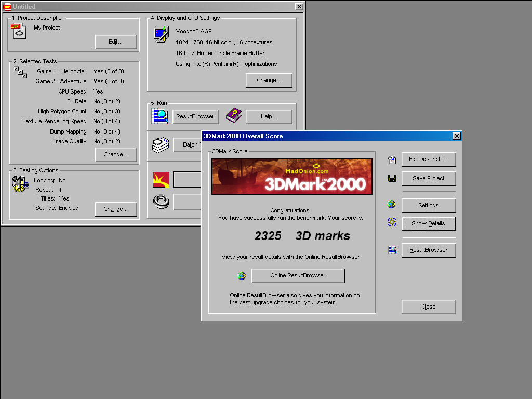Click the '2325' score value
Viewport: 532px width, 399px height.
[x=268, y=236]
